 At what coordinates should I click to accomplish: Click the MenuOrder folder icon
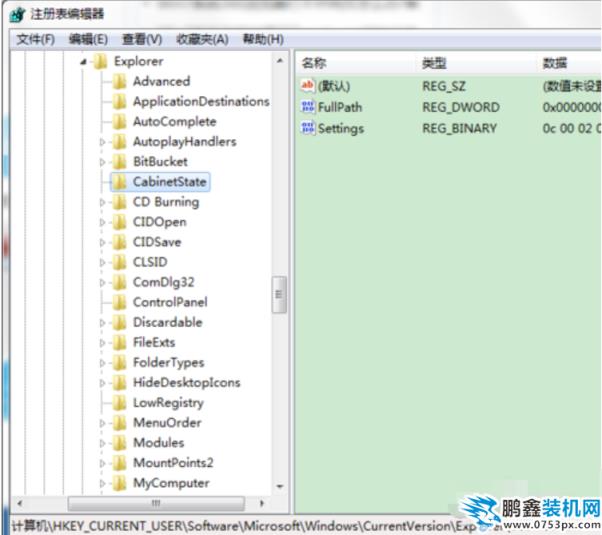click(120, 423)
